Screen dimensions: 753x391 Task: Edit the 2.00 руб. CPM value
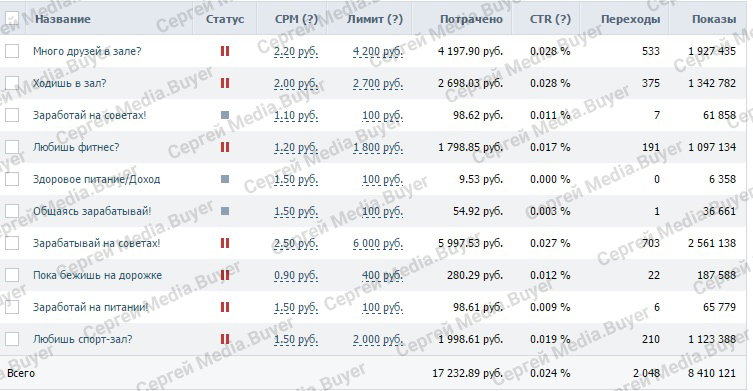pos(296,84)
